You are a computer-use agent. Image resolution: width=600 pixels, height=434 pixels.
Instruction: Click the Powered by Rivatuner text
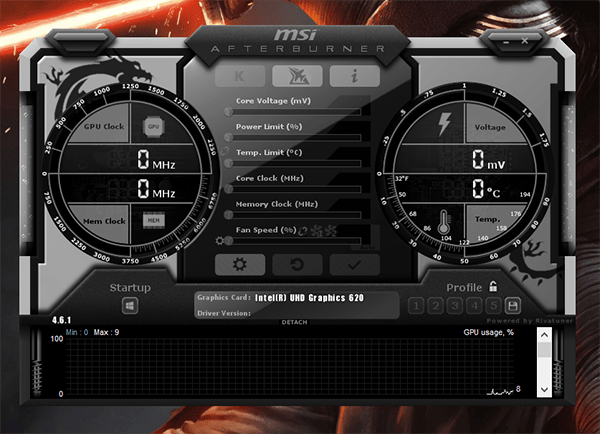coord(530,321)
